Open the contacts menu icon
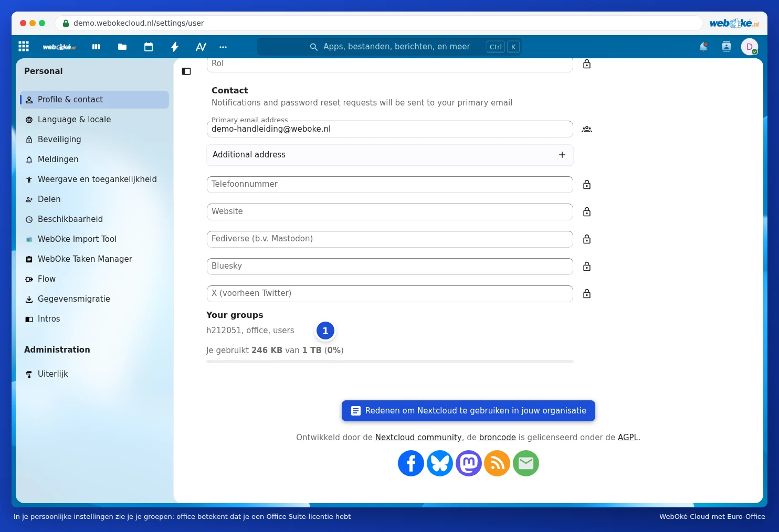 pyautogui.click(x=727, y=47)
